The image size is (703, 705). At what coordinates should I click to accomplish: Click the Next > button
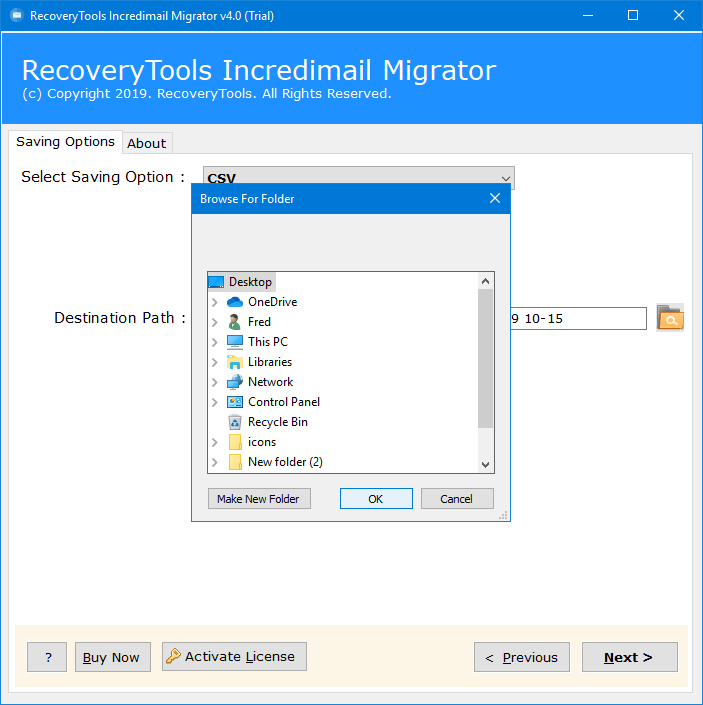(x=629, y=657)
